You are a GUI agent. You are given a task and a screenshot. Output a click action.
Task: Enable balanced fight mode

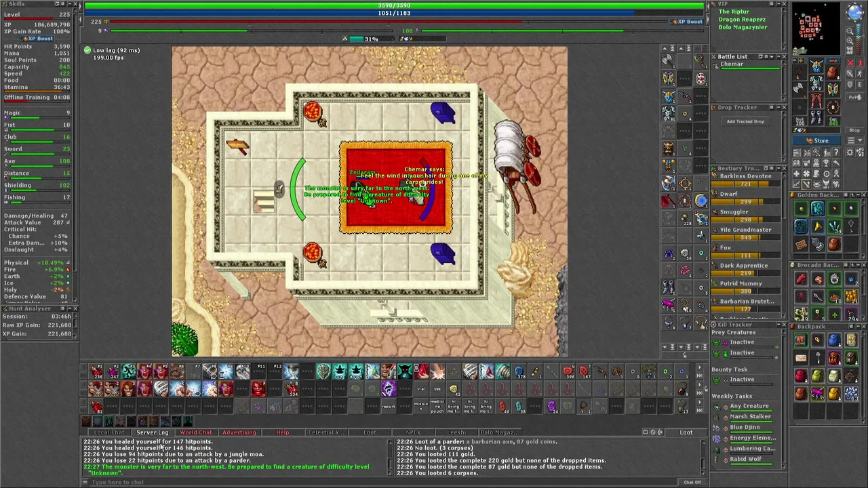coord(850,73)
